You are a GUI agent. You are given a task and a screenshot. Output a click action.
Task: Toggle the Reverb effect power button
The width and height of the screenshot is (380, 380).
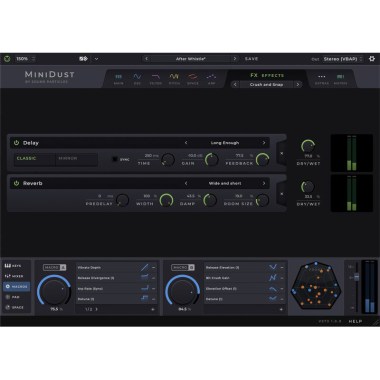click(16, 183)
